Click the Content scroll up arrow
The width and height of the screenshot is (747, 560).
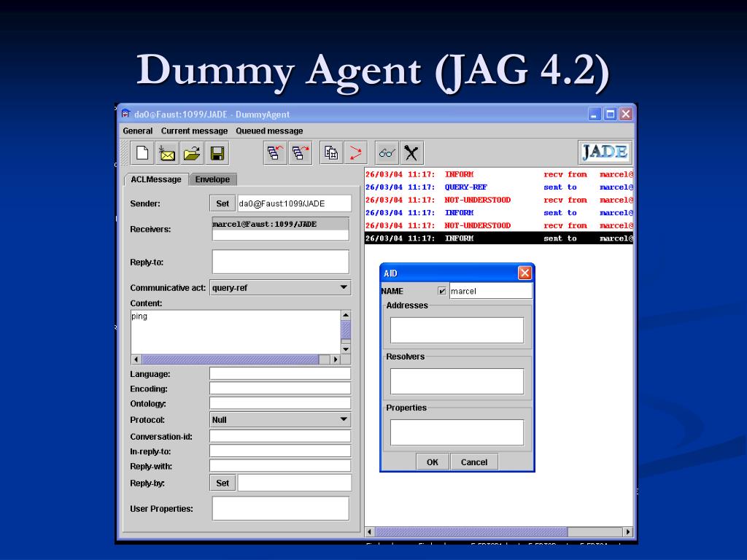pyautogui.click(x=346, y=315)
